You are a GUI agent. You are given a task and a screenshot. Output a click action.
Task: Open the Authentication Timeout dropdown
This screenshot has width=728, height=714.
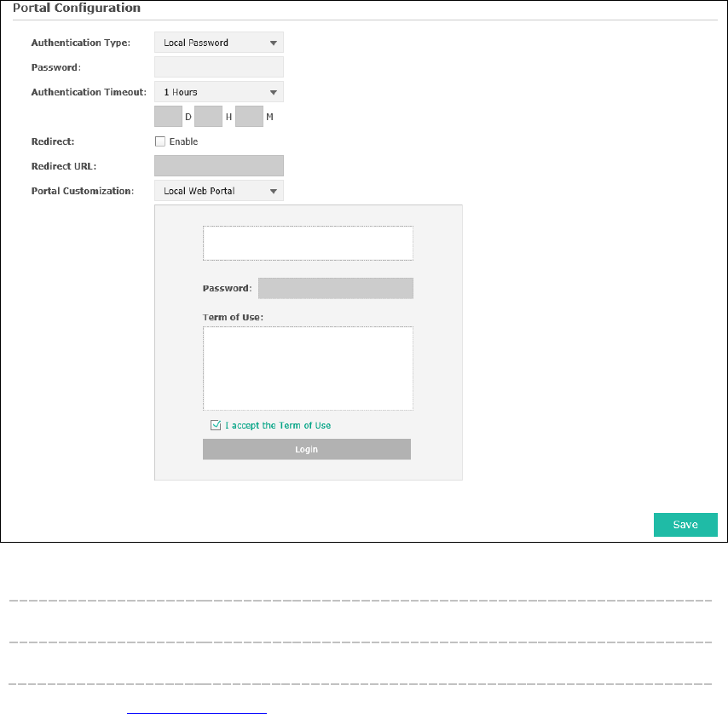[x=219, y=92]
